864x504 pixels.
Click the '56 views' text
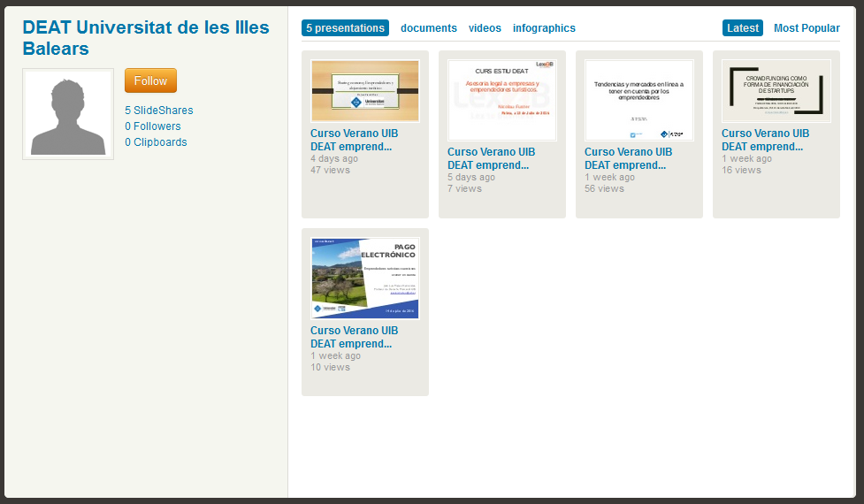tap(605, 189)
